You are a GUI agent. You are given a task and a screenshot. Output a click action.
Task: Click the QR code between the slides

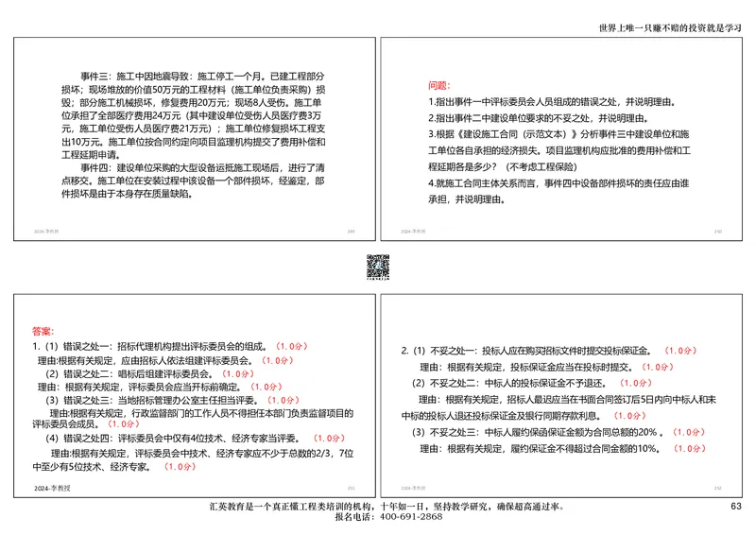coord(378,267)
